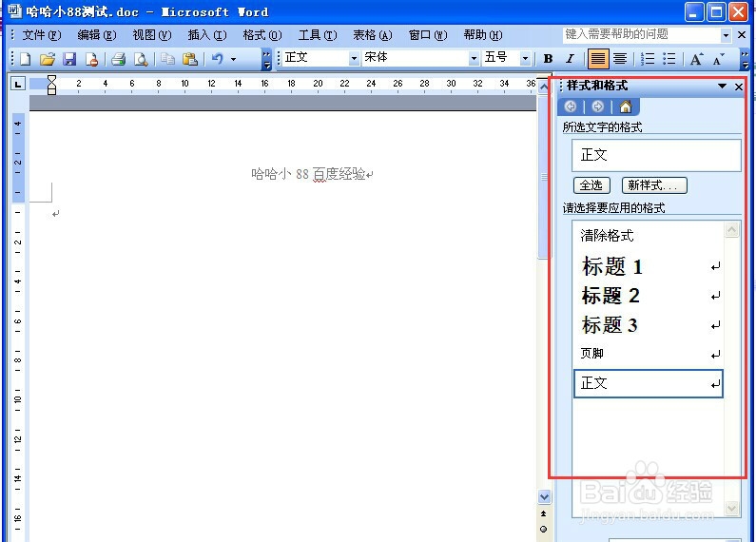Apply the 标题 1 style
The image size is (756, 542).
(649, 266)
